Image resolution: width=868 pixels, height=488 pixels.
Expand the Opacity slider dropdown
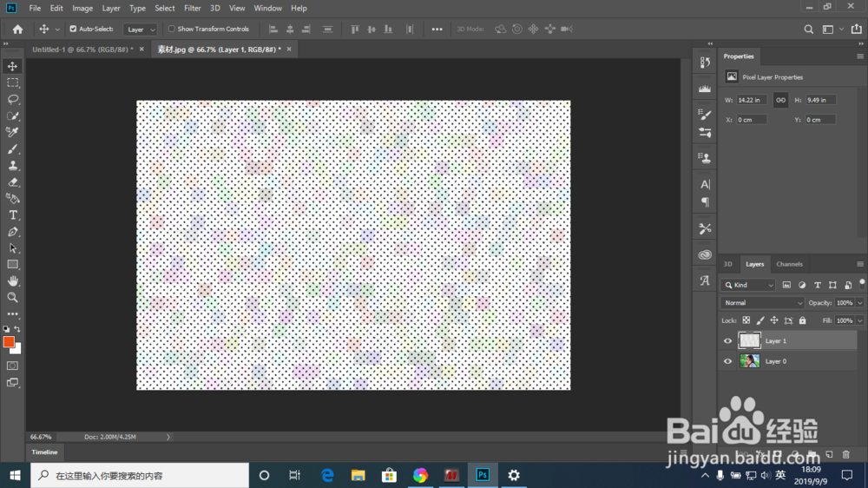pos(859,303)
